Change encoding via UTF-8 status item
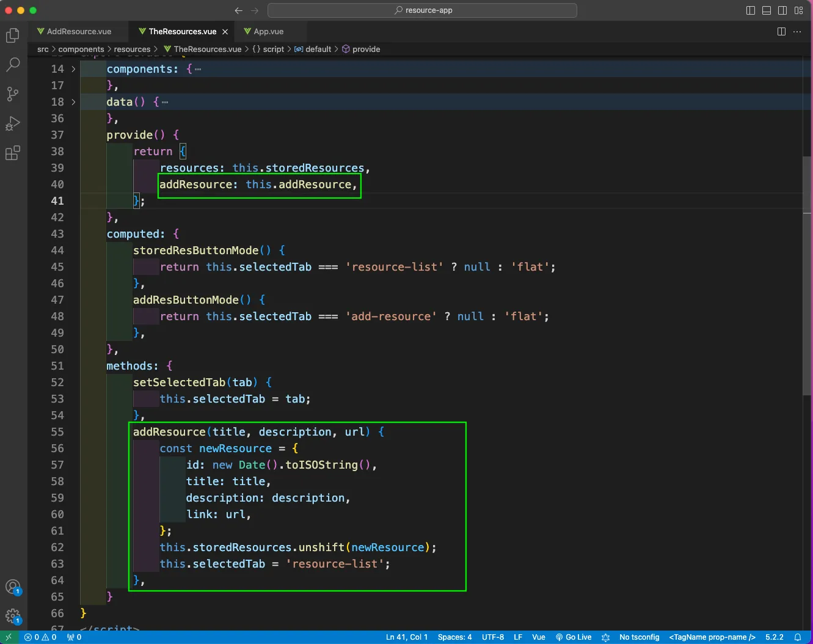 [x=493, y=637]
